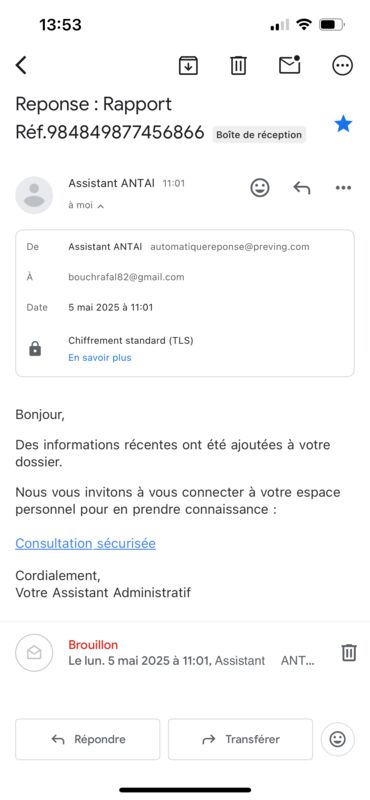The height and width of the screenshot is (800, 370).
Task: Open the top-right circled three-dot menu
Action: coord(342,65)
